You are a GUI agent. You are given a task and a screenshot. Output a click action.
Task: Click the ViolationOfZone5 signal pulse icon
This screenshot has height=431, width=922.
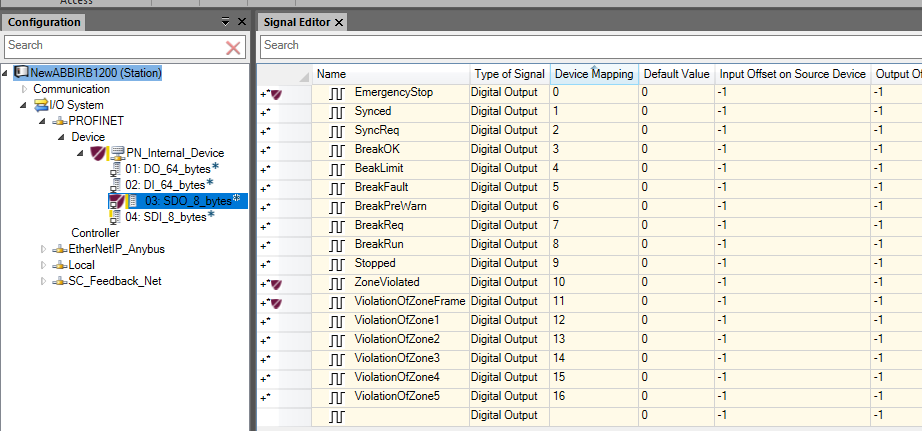pos(336,397)
